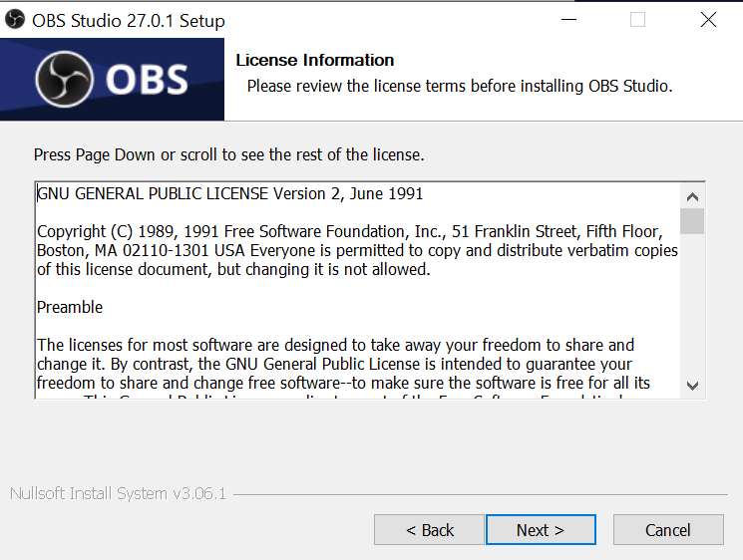Viewport: 743px width, 560px height.
Task: Click the "Press Page Down or scroll" instruction
Action: pos(229,154)
